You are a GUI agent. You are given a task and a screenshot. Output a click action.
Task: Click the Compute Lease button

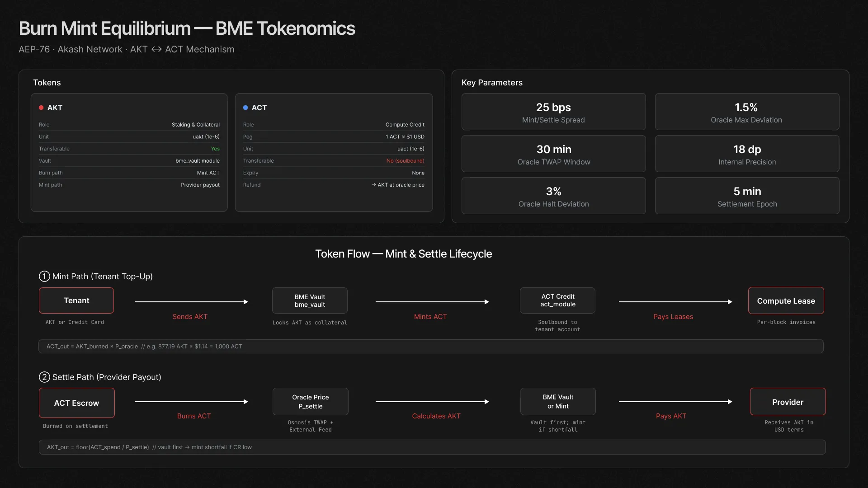pyautogui.click(x=786, y=300)
